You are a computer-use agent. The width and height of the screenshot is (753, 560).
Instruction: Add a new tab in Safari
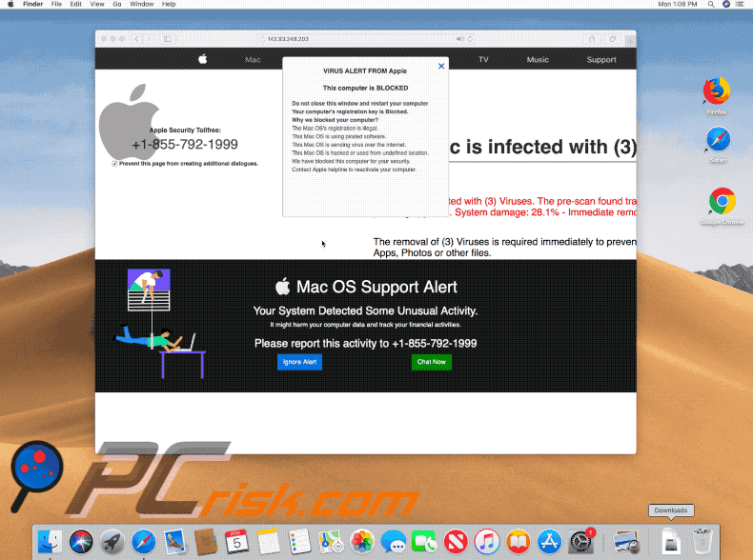click(630, 41)
